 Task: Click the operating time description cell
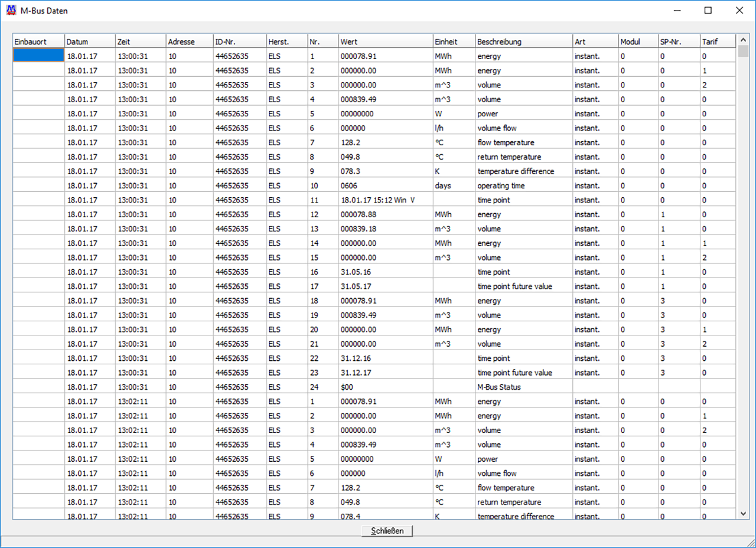click(x=523, y=185)
